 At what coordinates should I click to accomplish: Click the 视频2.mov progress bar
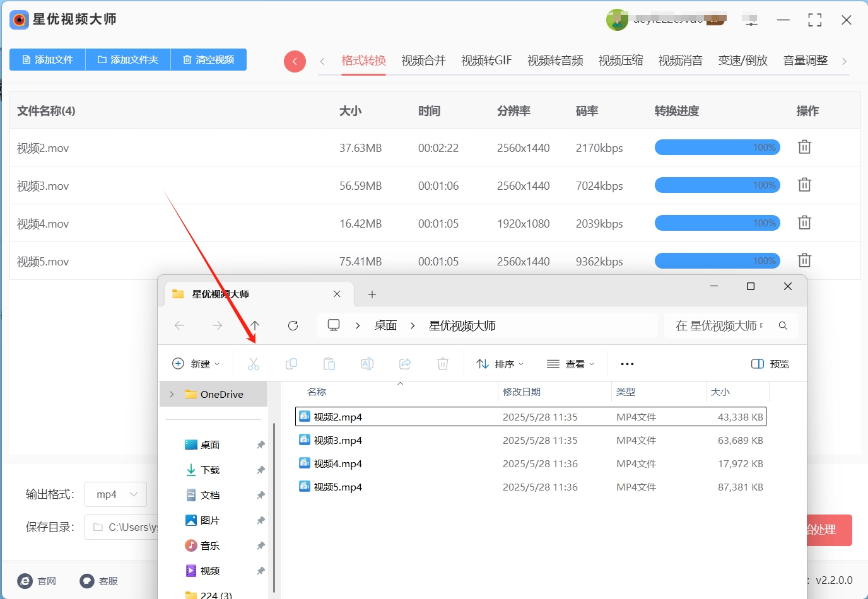pyautogui.click(x=717, y=147)
